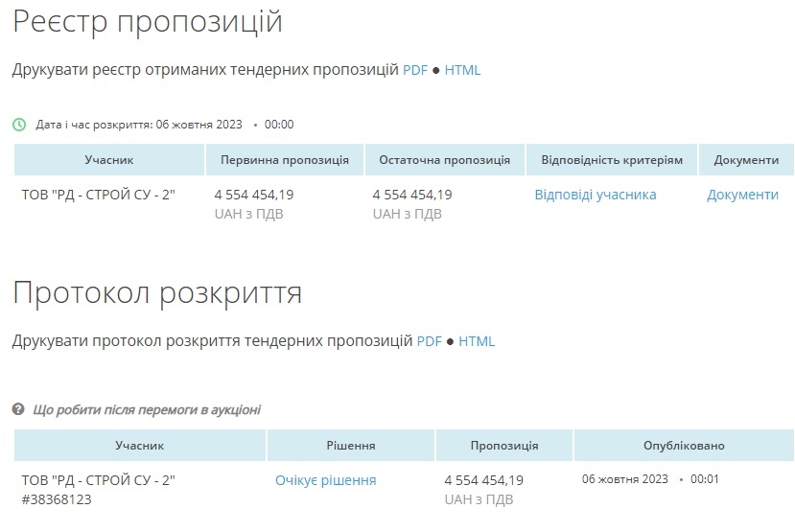Open the participant's 'Документи' link

pos(742,195)
